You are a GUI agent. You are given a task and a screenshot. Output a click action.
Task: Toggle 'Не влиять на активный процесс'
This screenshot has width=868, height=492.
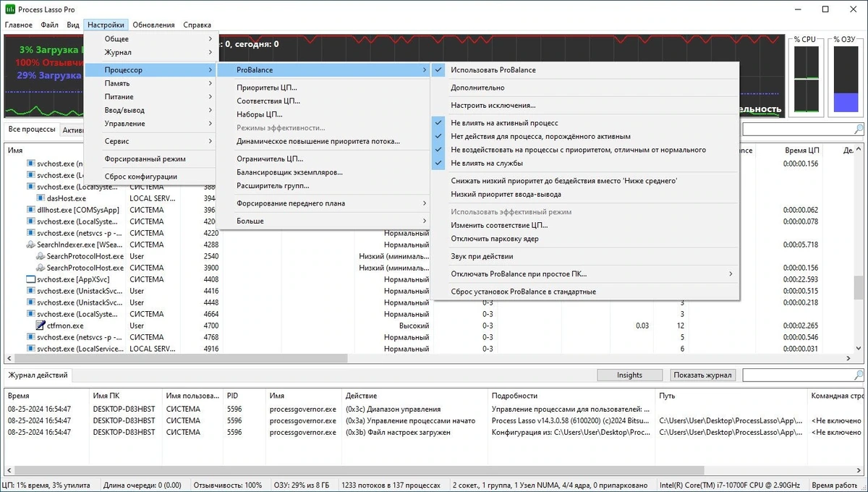click(x=584, y=123)
